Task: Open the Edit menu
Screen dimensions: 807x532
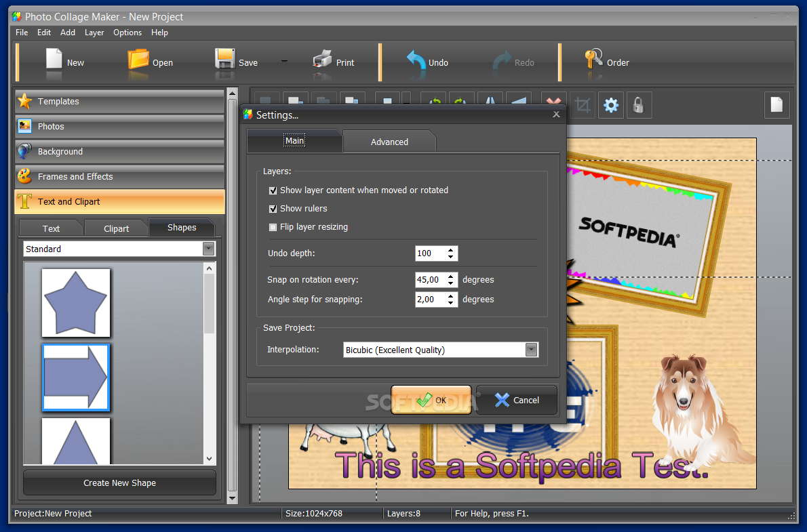Action: coord(44,33)
